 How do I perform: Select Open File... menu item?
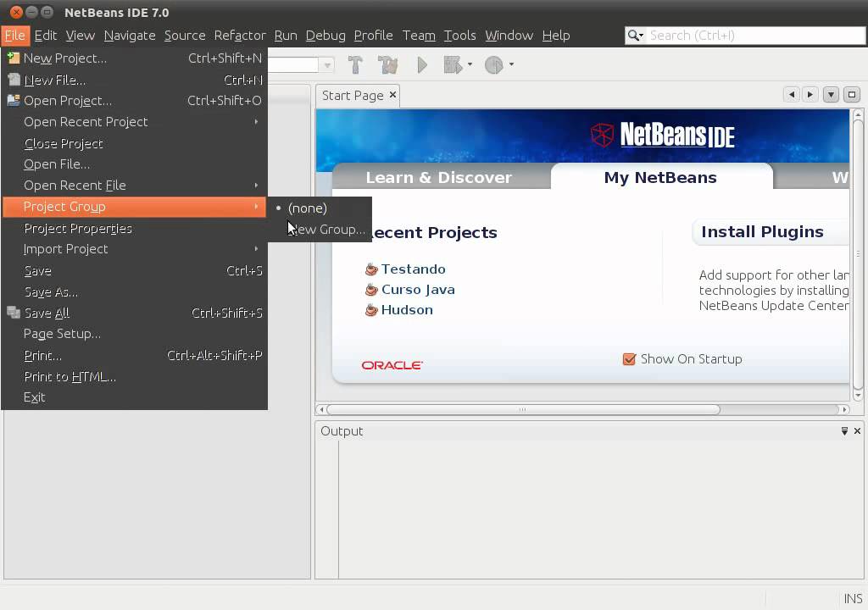pyautogui.click(x=135, y=164)
